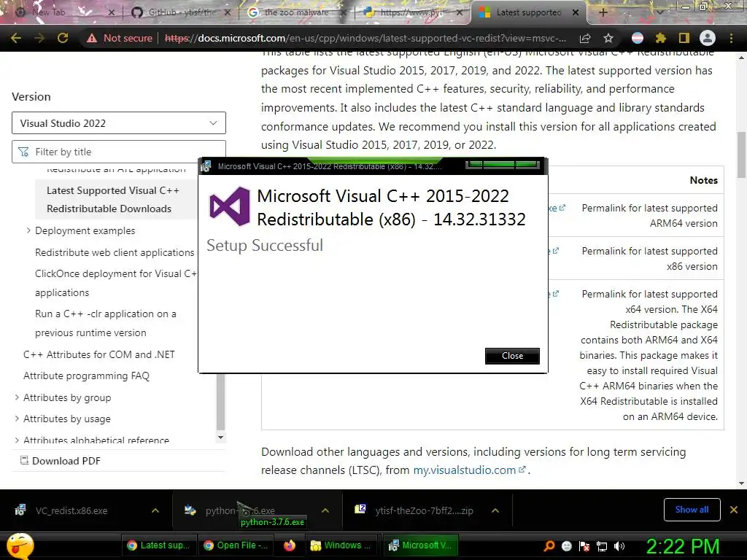Click the filter icon in Filter by title

pyautogui.click(x=23, y=152)
